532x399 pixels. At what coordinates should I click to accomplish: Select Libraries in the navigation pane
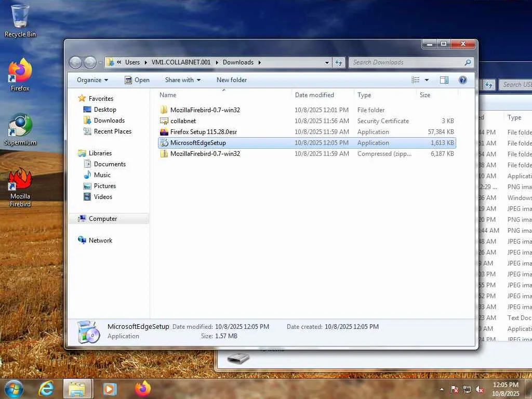(100, 153)
